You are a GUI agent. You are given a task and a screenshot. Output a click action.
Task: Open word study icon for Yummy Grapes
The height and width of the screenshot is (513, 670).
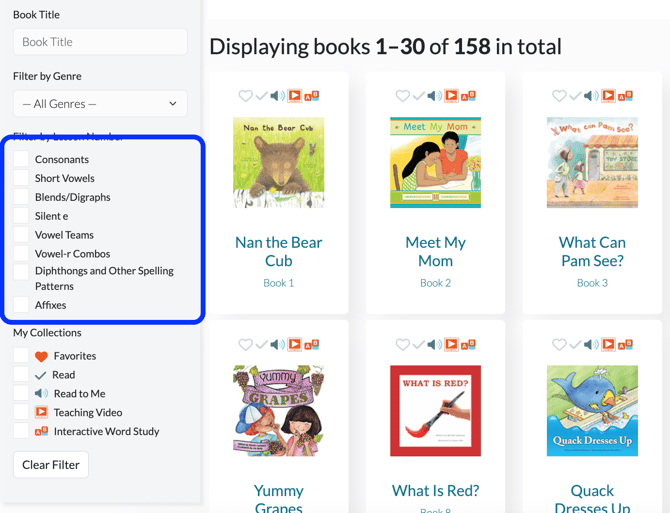[311, 344]
